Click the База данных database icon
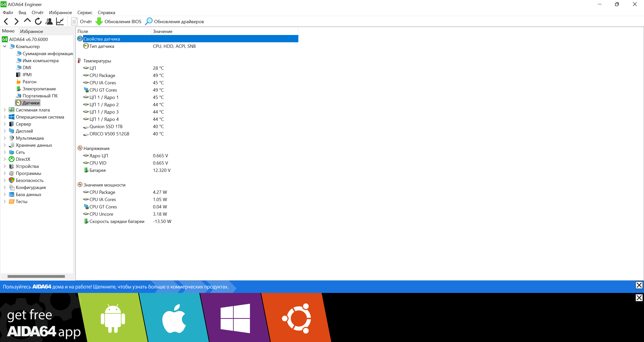 (x=12, y=194)
